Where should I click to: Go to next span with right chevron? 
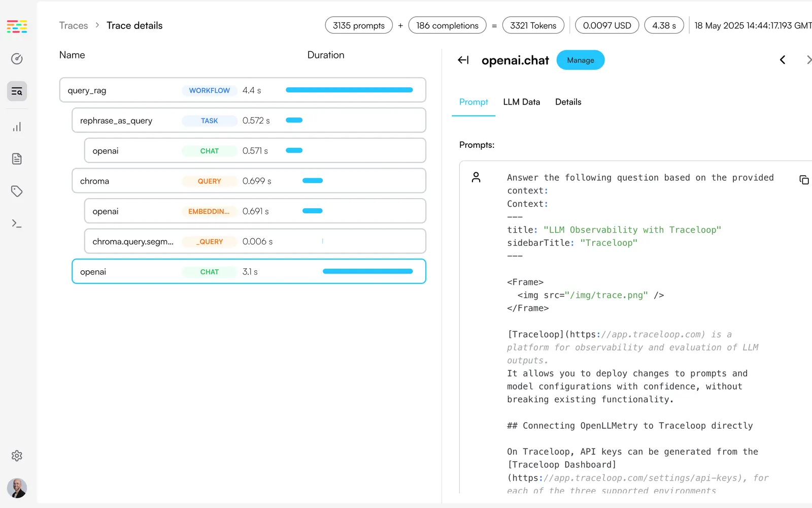click(x=808, y=60)
